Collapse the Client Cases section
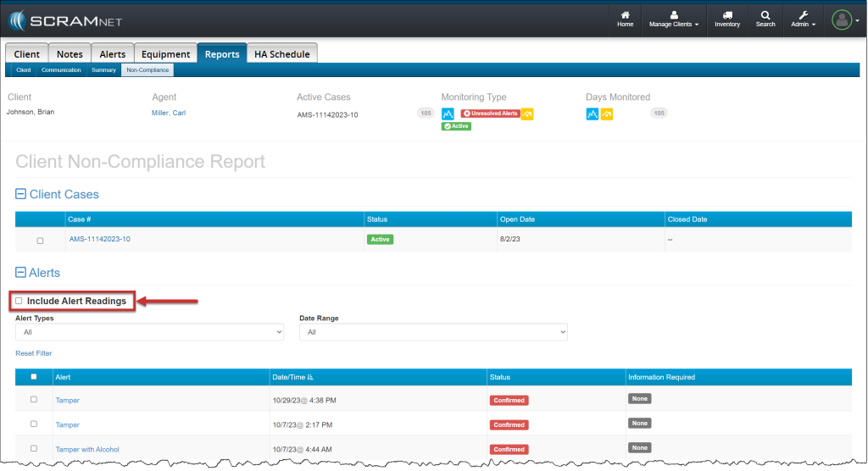 pyautogui.click(x=20, y=194)
